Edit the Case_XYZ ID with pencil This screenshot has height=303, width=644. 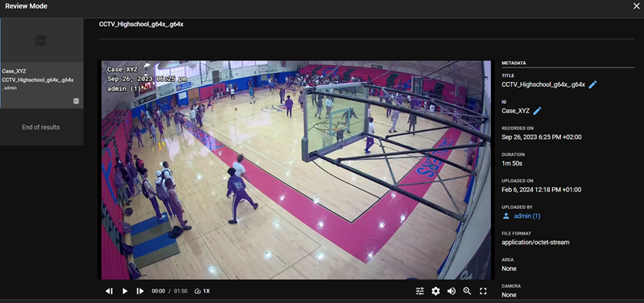537,111
